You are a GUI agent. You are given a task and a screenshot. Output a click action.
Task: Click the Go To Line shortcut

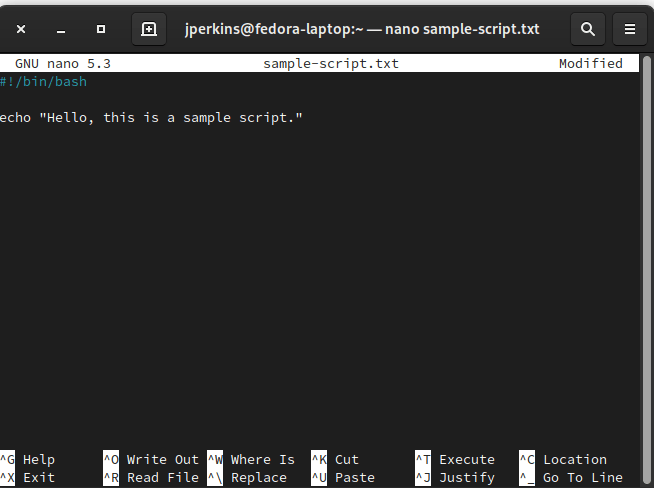tap(582, 478)
